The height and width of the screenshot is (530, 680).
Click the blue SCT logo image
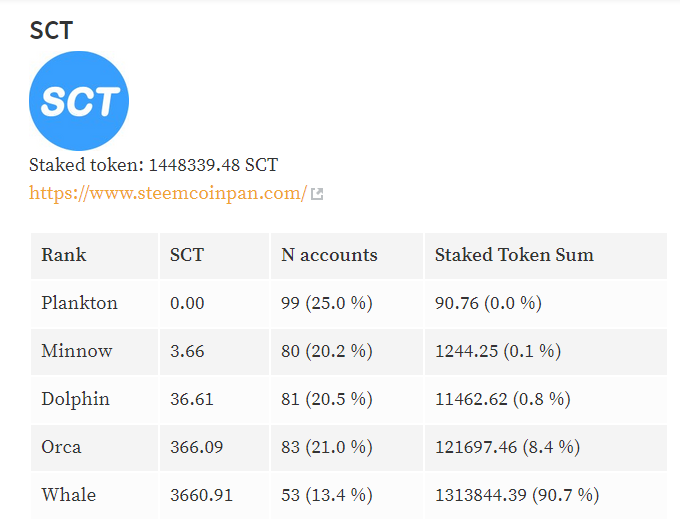click(x=79, y=101)
